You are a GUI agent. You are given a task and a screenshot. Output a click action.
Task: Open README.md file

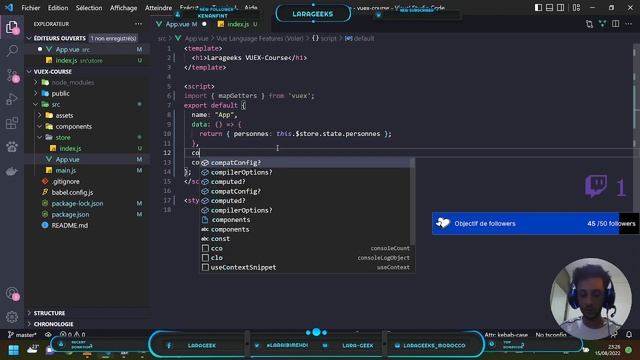(70, 225)
